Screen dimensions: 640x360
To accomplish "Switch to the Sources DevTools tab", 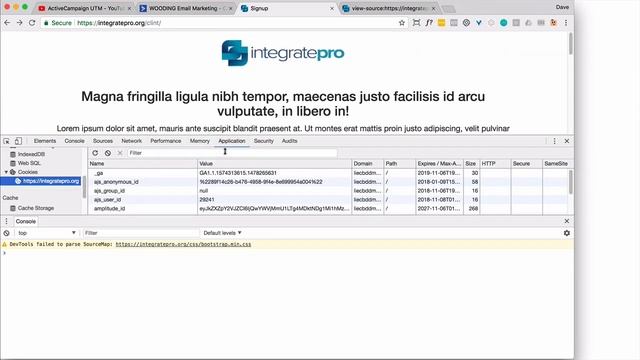I will click(x=103, y=141).
